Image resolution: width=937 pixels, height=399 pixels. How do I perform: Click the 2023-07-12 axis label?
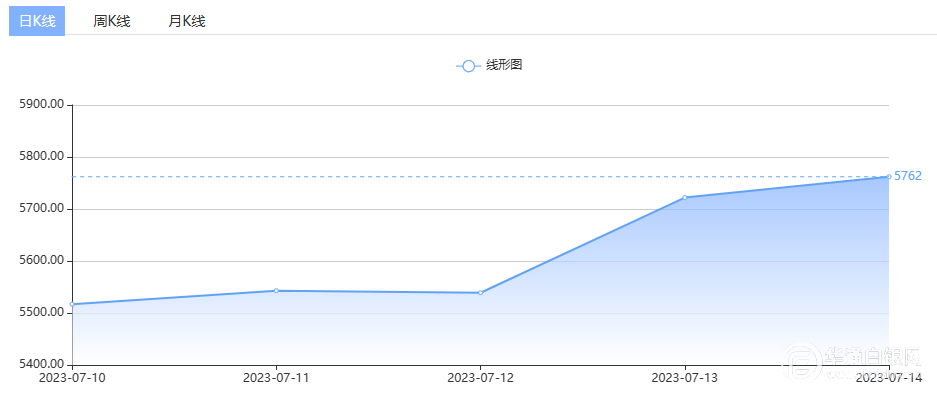[x=480, y=377]
